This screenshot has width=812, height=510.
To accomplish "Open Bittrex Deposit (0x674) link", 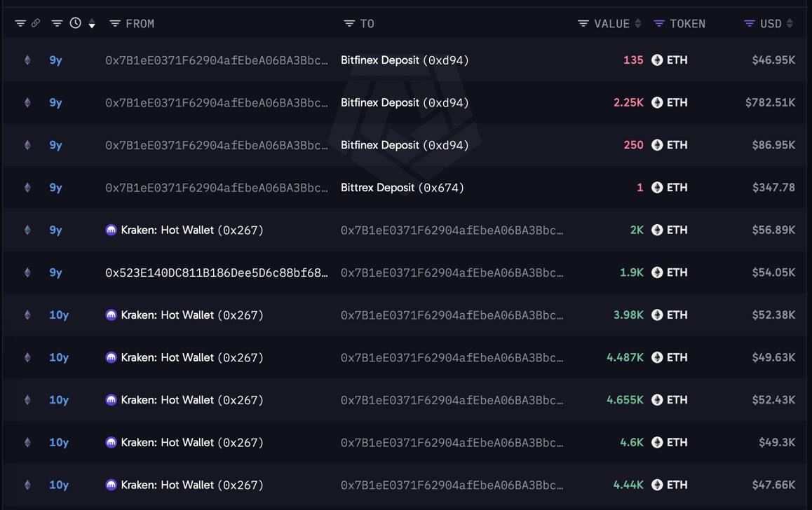I will [x=402, y=187].
